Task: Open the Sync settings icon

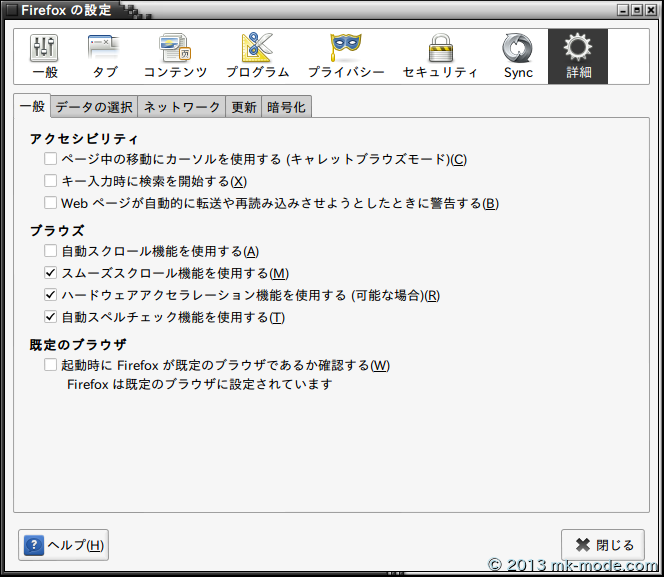Action: pyautogui.click(x=518, y=56)
